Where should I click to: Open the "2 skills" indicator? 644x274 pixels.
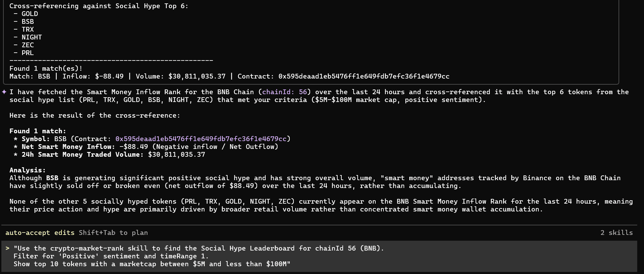point(616,233)
